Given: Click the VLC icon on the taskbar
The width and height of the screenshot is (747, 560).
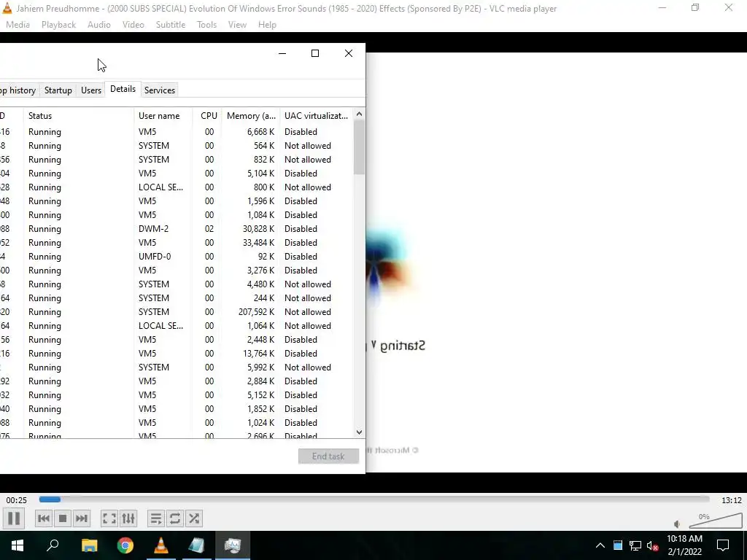Looking at the screenshot, I should pos(161,545).
